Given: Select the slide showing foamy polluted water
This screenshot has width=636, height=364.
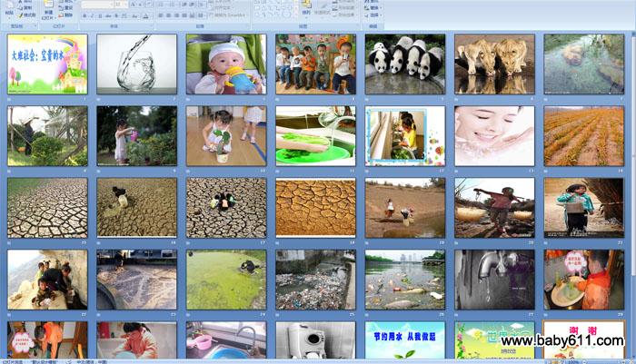Looking at the screenshot, I should point(136,280).
